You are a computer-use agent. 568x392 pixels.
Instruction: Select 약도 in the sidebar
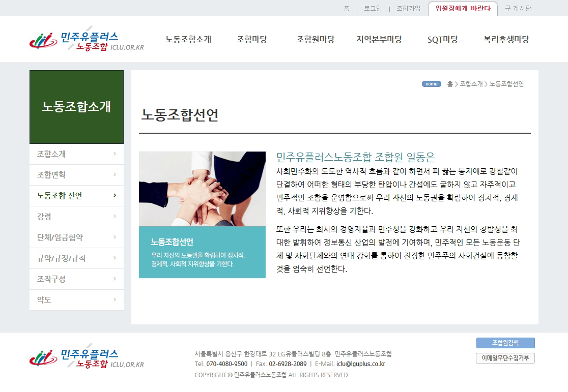(76, 299)
